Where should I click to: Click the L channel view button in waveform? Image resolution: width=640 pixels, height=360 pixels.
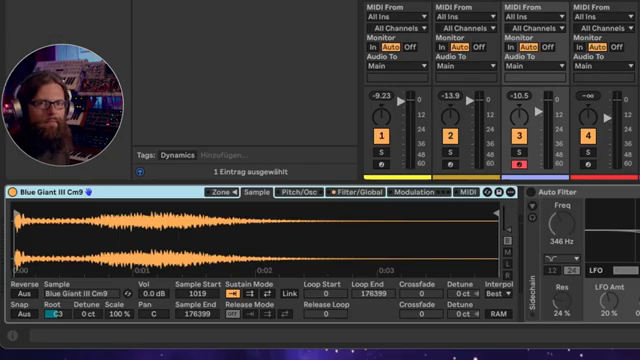tap(507, 264)
